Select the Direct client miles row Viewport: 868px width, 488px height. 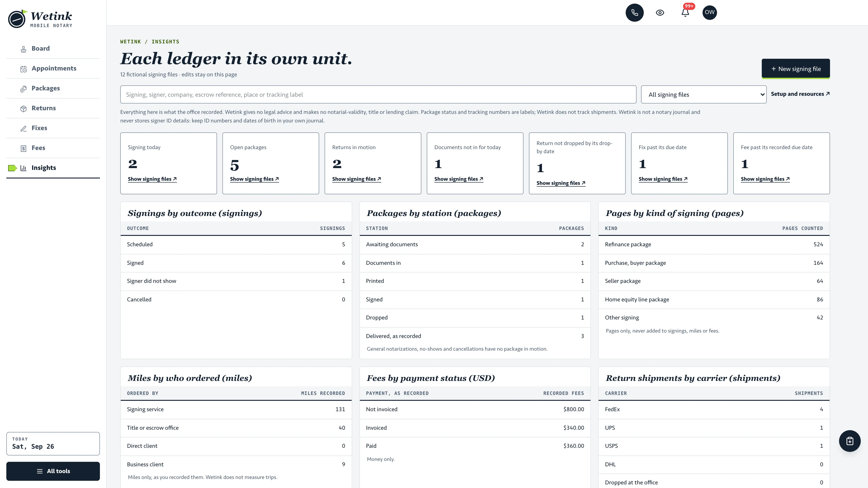coord(236,446)
